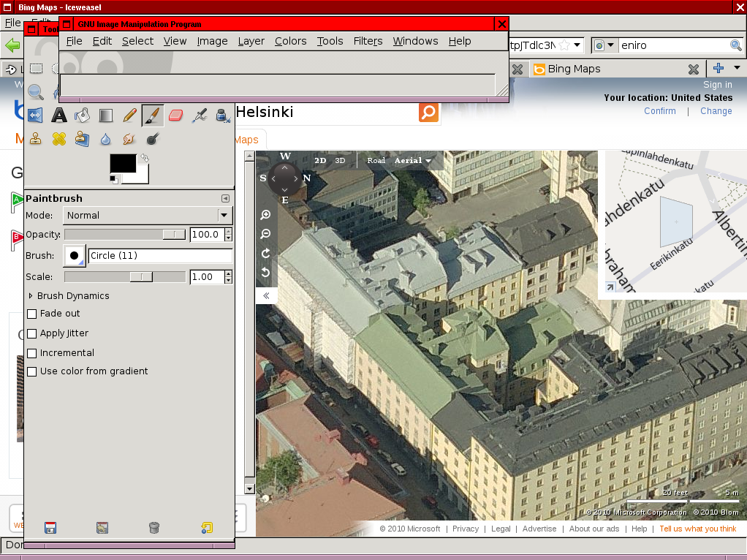Open the Aerial view dropdown
The width and height of the screenshot is (747, 560).
(x=412, y=161)
